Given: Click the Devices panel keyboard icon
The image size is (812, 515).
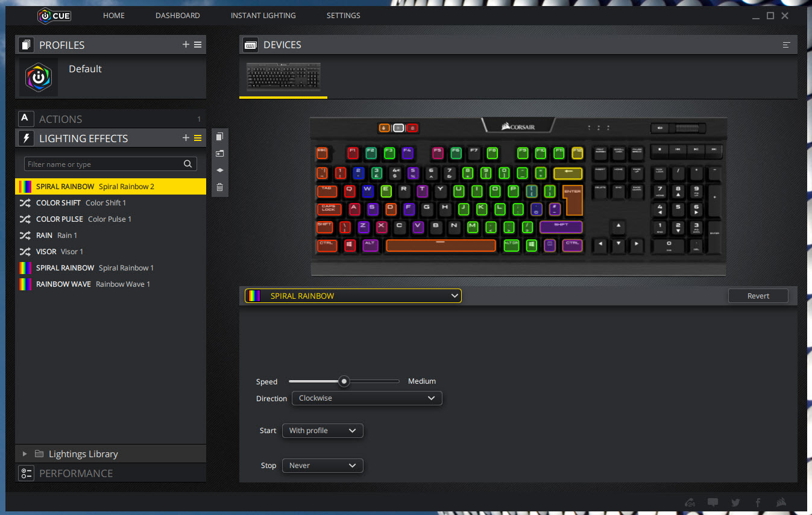Looking at the screenshot, I should (251, 45).
